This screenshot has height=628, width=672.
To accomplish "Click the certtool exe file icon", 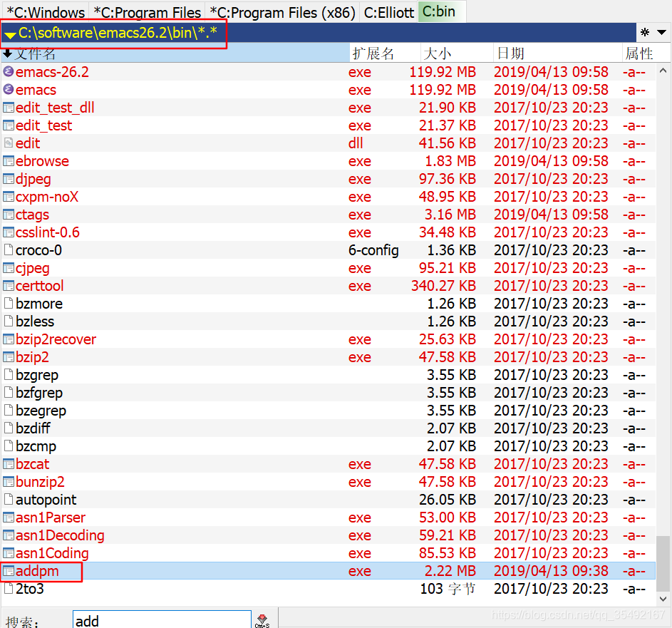I will pyautogui.click(x=8, y=286).
